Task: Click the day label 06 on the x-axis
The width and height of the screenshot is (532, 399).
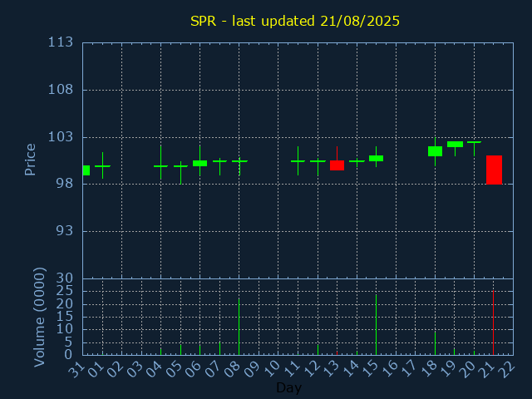Action: [194, 369]
